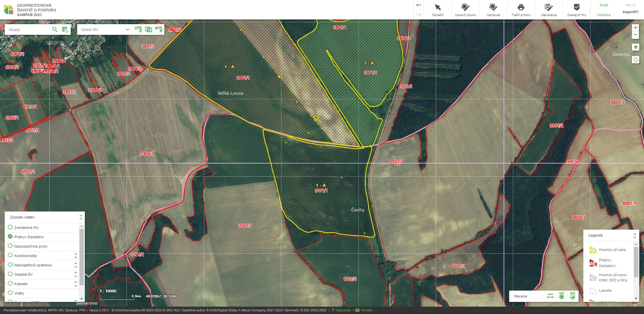The width and height of the screenshot is (644, 314).
Task: Open the Upraviť plochu edit tool
Action: tap(465, 10)
